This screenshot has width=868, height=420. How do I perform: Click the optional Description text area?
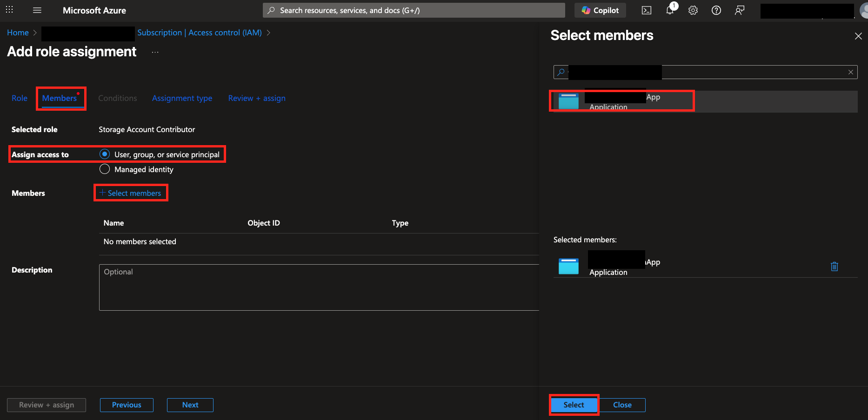click(319, 287)
